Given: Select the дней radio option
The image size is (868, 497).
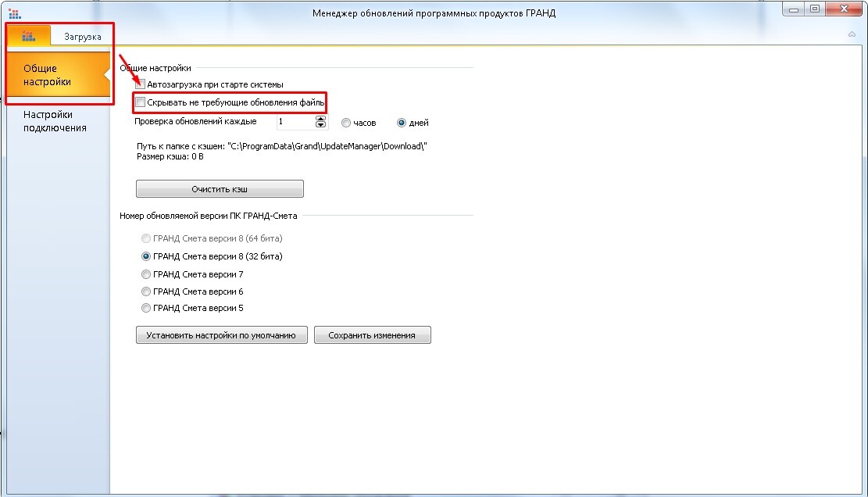Looking at the screenshot, I should click(x=402, y=123).
